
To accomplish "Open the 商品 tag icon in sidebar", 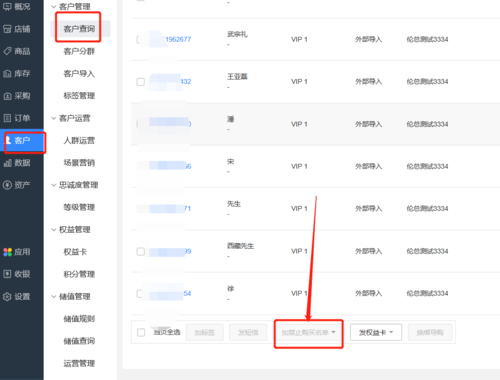I will coord(7,51).
